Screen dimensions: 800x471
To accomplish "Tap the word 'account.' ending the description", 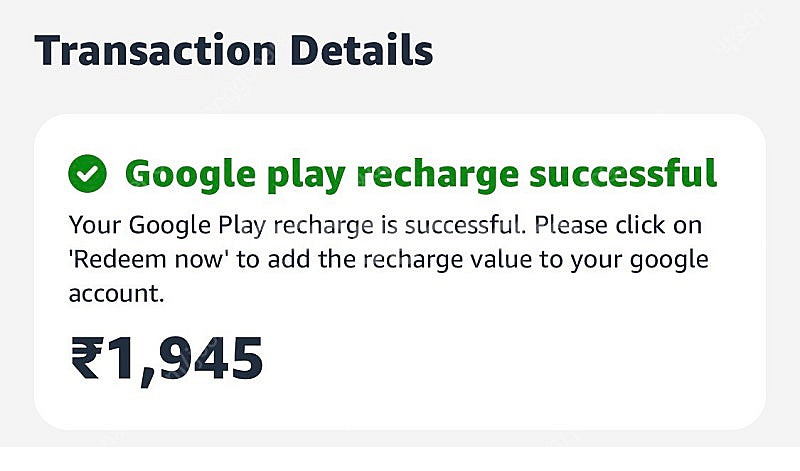I will click(x=116, y=293).
